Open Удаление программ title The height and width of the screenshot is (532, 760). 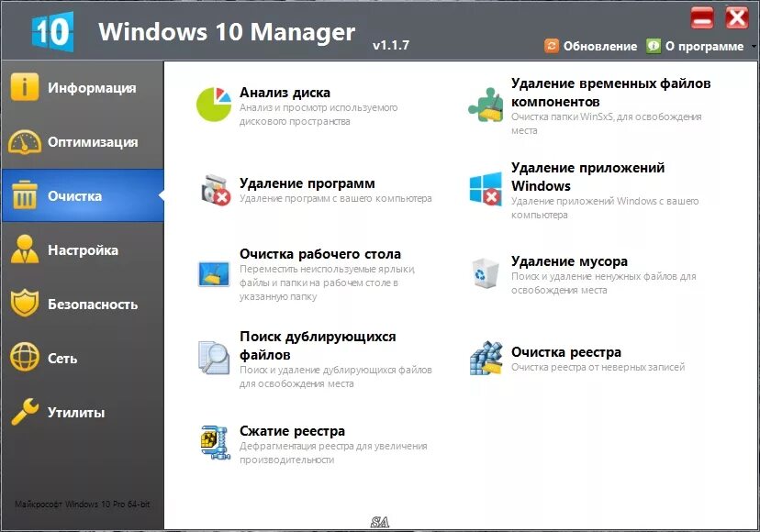(307, 183)
